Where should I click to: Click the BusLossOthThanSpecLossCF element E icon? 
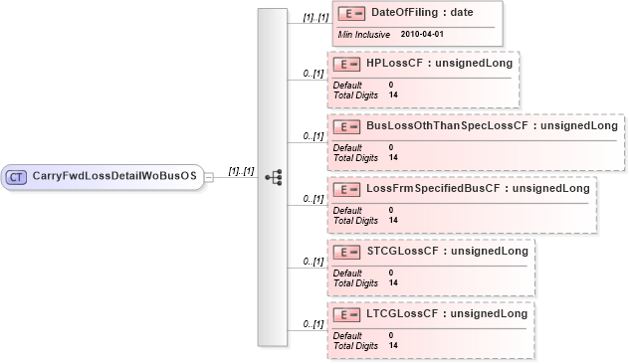click(346, 127)
